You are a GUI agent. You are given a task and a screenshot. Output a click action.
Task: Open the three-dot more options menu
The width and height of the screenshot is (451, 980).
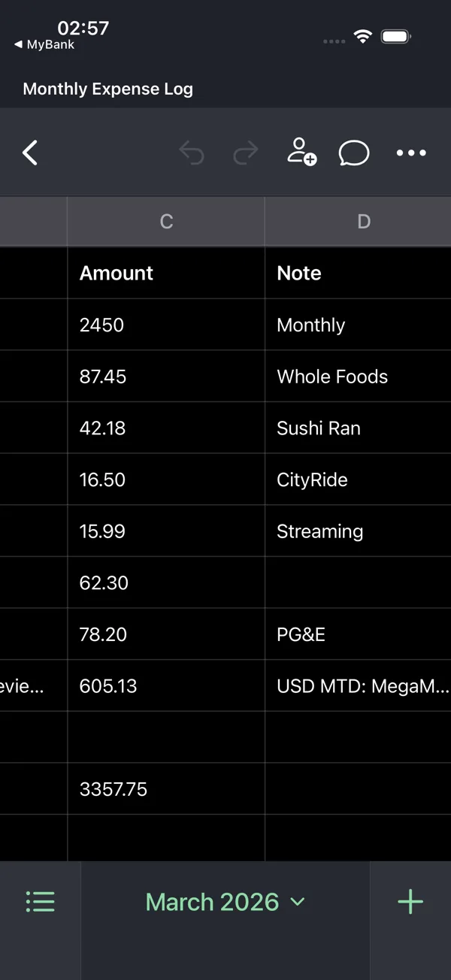point(411,153)
